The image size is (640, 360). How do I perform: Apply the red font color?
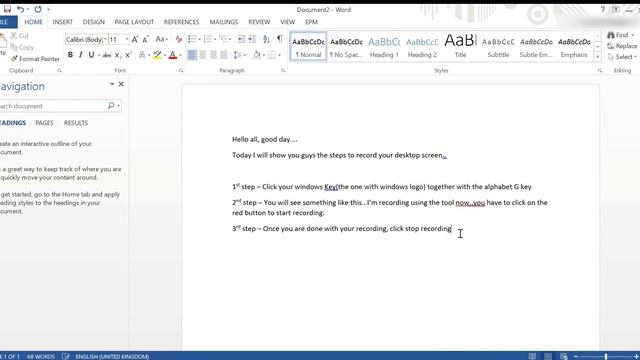click(173, 55)
